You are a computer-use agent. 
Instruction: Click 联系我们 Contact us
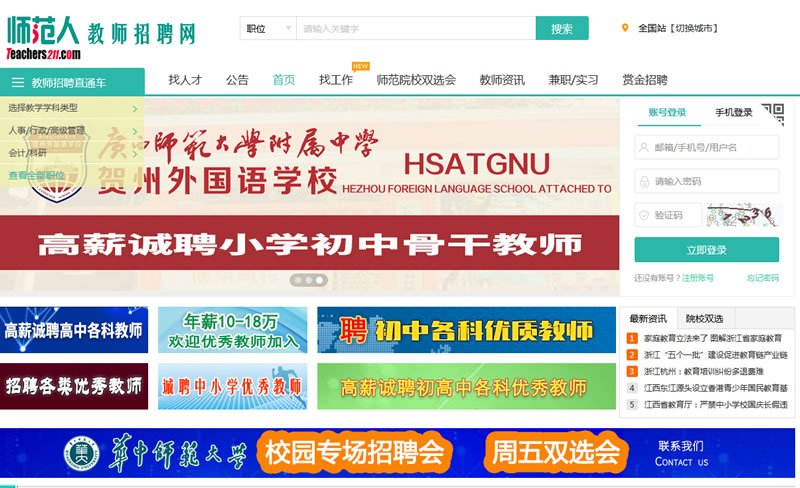pos(682,453)
